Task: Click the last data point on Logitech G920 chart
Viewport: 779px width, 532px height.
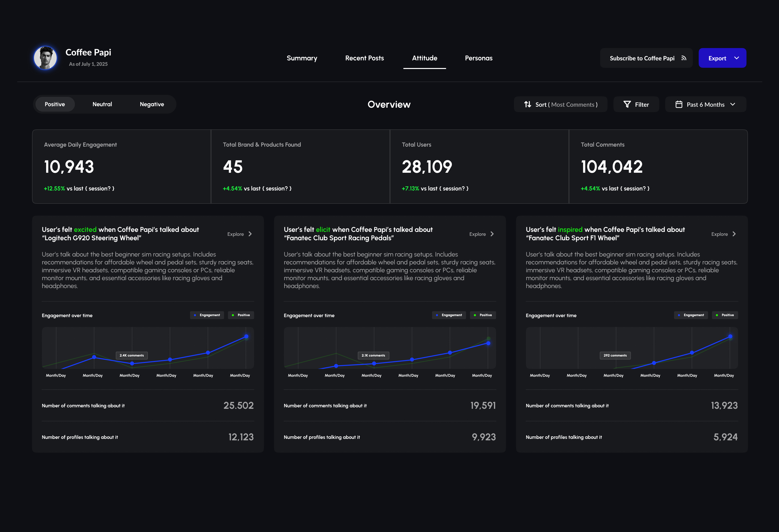Action: click(x=246, y=336)
